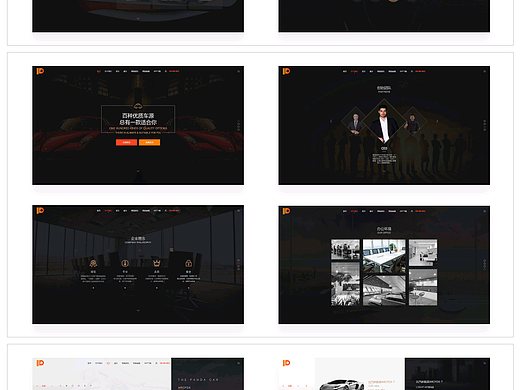This screenshot has height=390, width=520.
Task: Click the search icon on the team page
Action: click(x=485, y=71)
